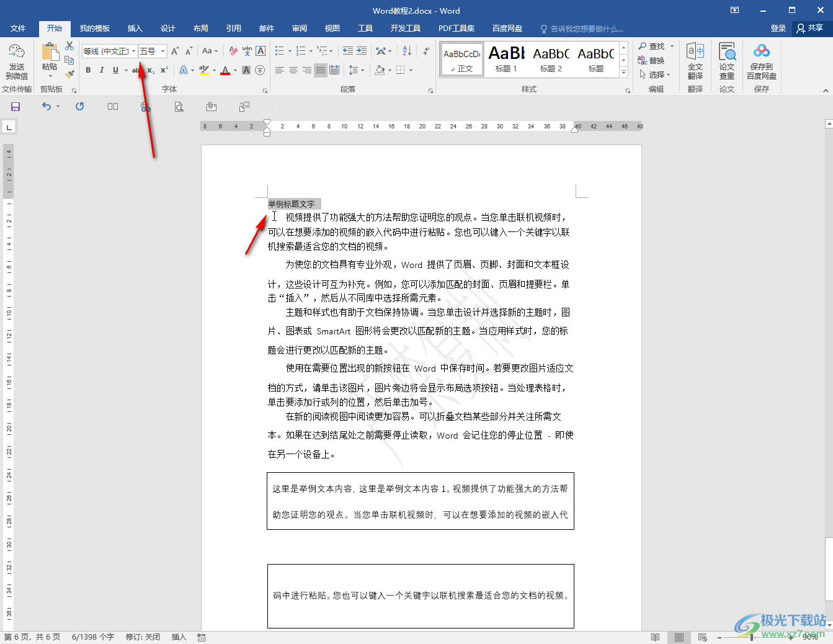Toggle character shading
The image size is (833, 644).
pyautogui.click(x=246, y=70)
